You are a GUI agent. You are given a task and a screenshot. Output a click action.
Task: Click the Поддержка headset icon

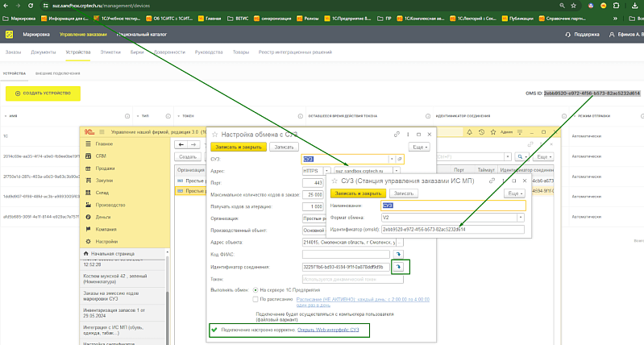(567, 35)
